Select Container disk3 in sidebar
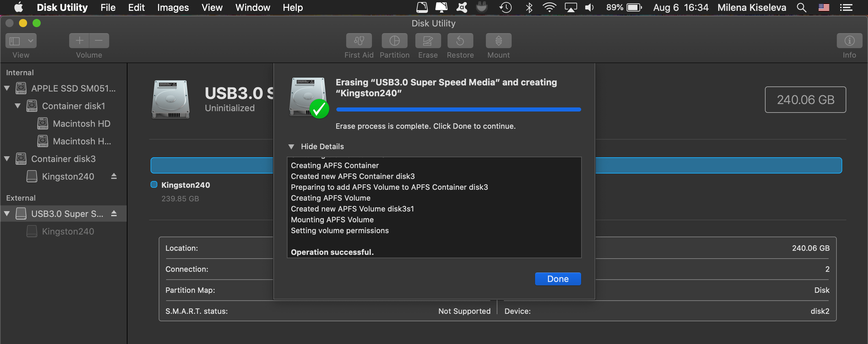 pyautogui.click(x=56, y=159)
